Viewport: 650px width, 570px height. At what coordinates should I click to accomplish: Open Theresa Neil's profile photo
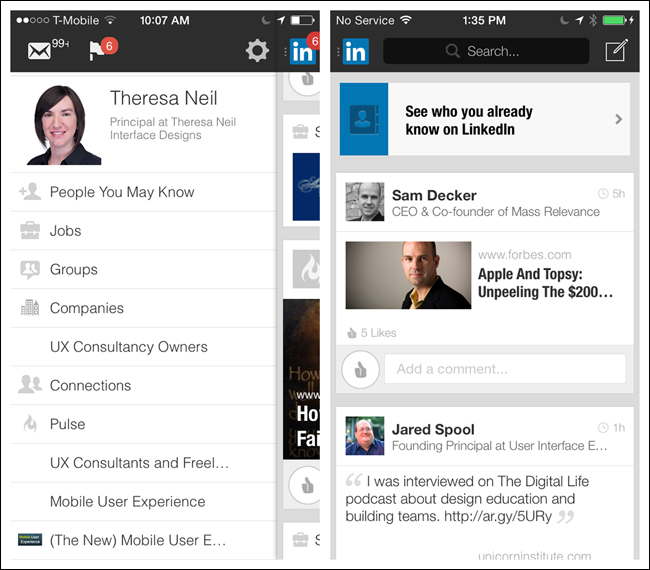click(63, 124)
